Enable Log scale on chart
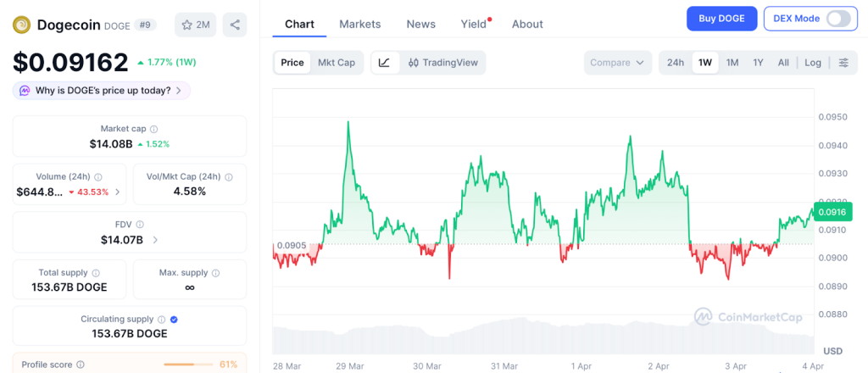This screenshot has height=373, width=868. point(813,63)
